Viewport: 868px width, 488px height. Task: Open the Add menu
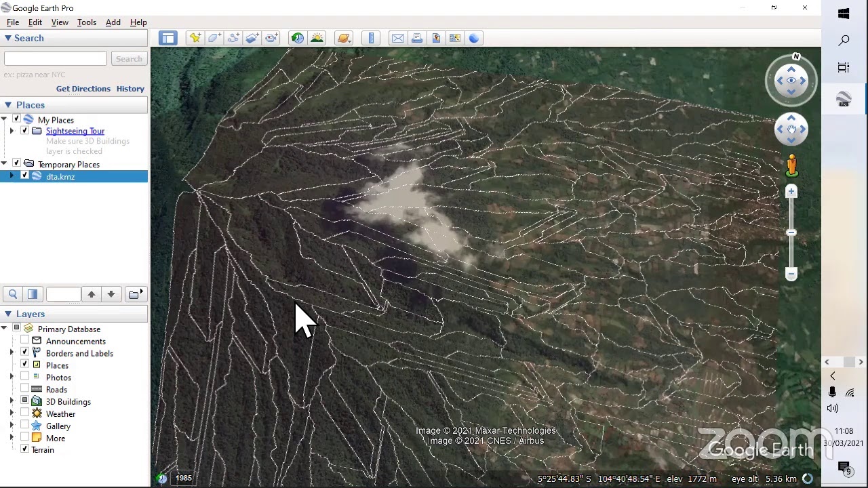point(113,22)
